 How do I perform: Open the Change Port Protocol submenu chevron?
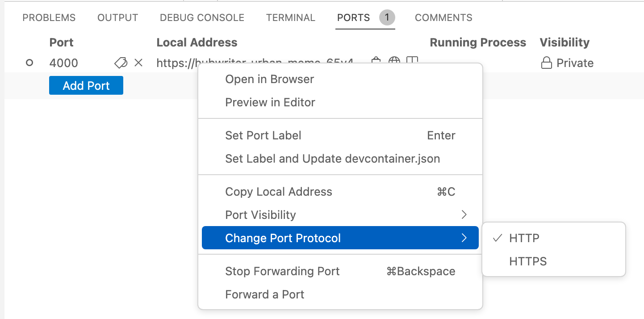tap(464, 238)
